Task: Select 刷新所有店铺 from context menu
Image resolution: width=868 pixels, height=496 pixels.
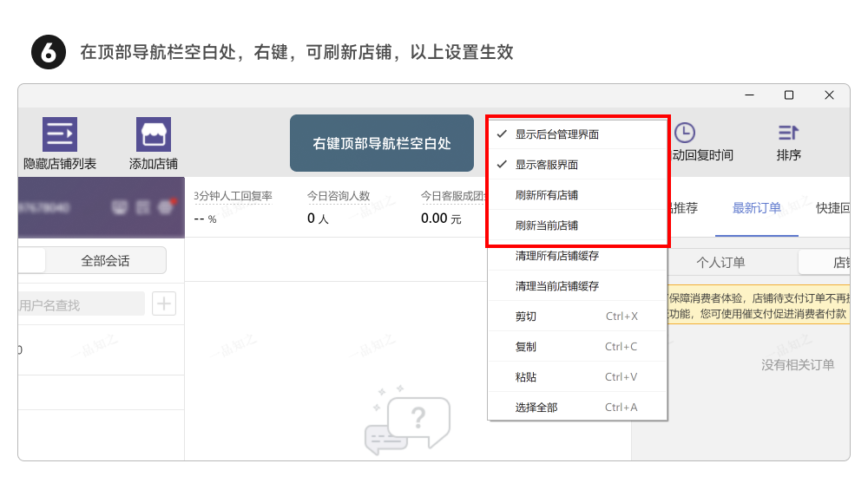Action: click(546, 195)
